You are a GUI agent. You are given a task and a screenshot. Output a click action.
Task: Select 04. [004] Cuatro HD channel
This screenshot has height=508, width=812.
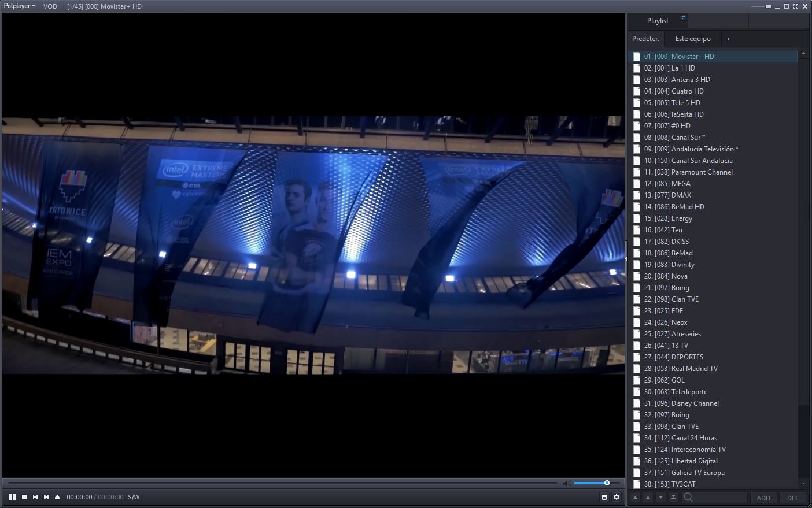(x=713, y=91)
